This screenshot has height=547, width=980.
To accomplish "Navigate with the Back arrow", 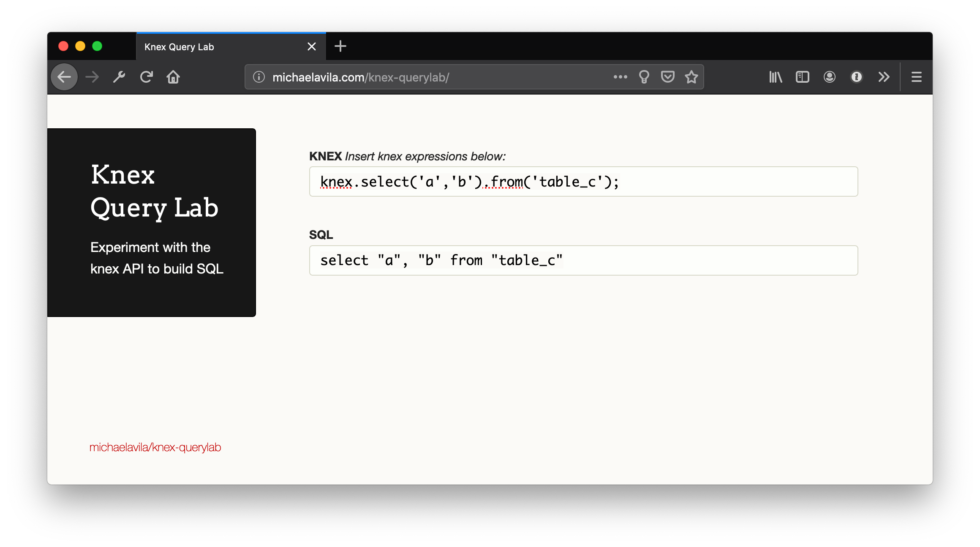I will click(x=64, y=77).
